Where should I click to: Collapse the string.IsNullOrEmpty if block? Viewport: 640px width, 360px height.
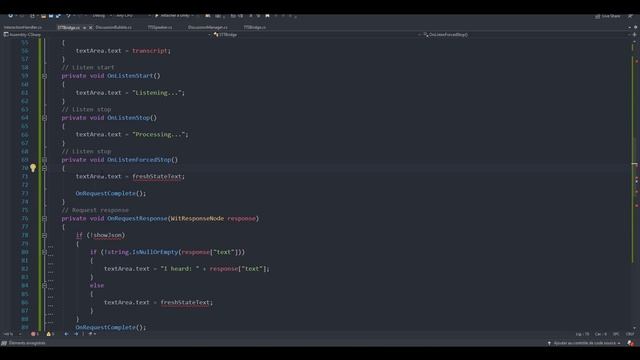(x=44, y=252)
